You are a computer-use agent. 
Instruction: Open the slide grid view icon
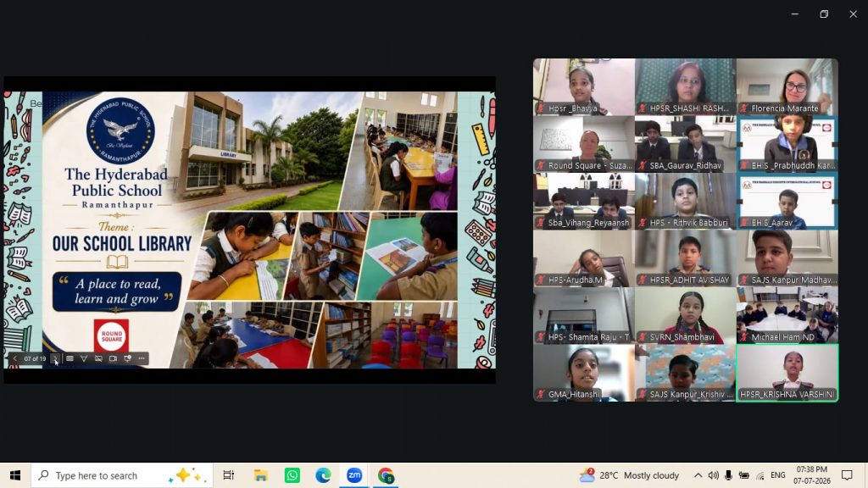point(70,358)
